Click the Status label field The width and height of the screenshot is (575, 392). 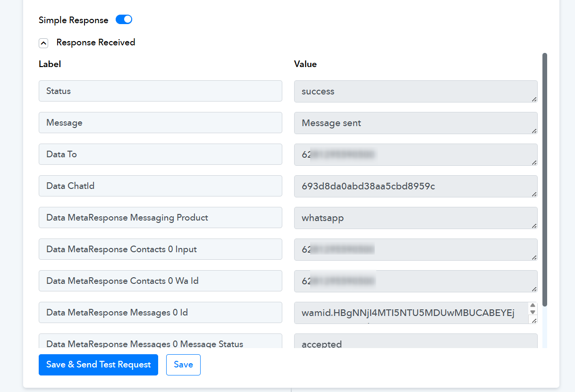[160, 91]
